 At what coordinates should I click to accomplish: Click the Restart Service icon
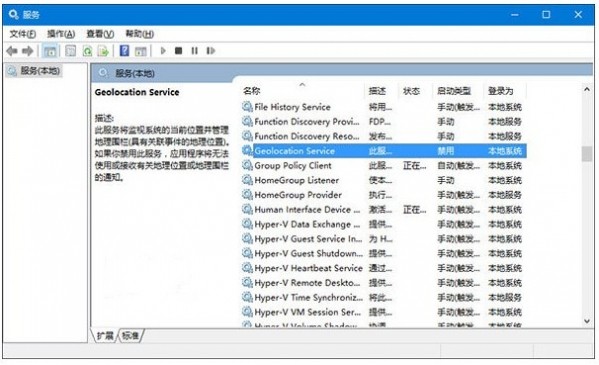pos(210,50)
